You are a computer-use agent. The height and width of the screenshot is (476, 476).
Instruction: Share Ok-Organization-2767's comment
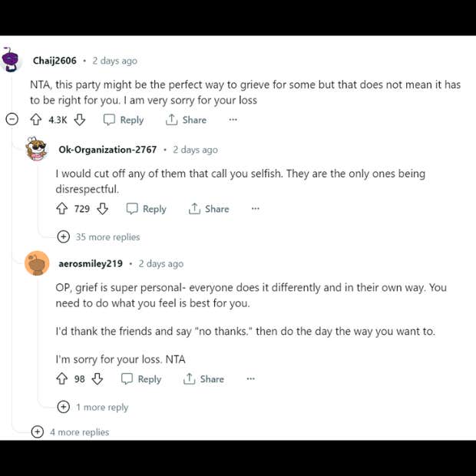tap(209, 209)
